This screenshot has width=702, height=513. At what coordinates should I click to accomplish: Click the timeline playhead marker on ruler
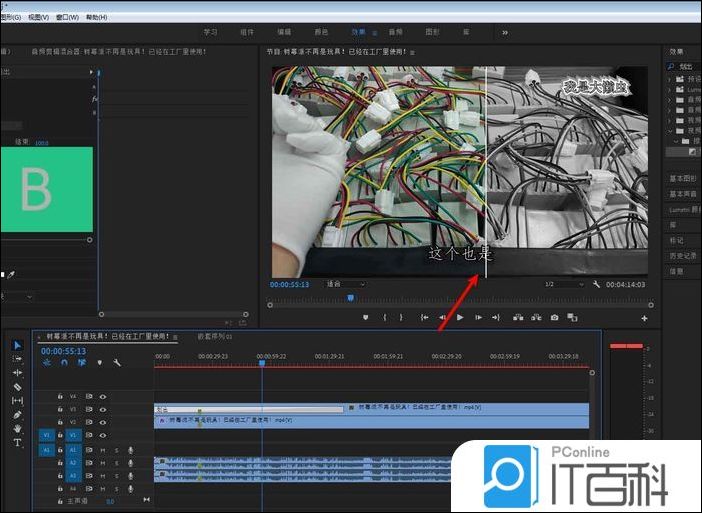point(262,362)
